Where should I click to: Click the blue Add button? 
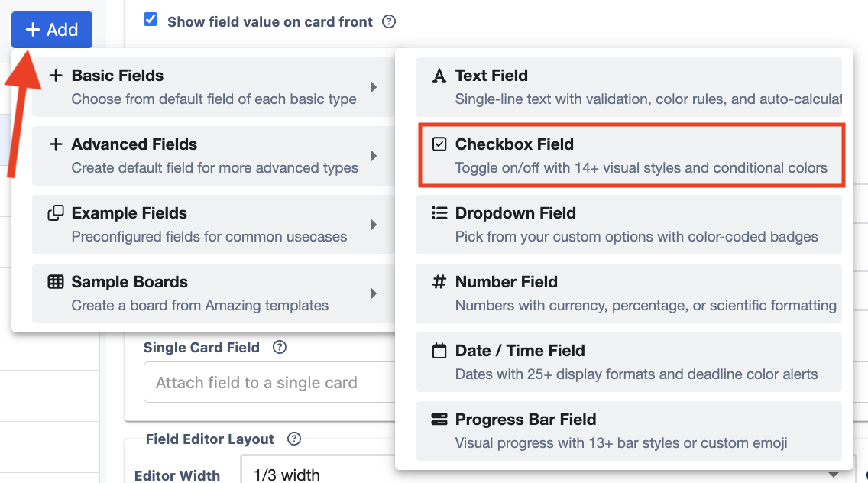(x=52, y=30)
